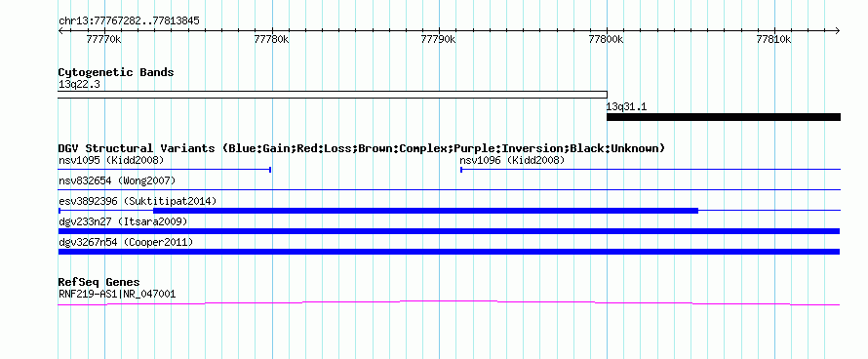This screenshot has height=359, width=868.
Task: Open the dgv3267n54 (Cooper2011) variant label
Action: pyautogui.click(x=126, y=242)
